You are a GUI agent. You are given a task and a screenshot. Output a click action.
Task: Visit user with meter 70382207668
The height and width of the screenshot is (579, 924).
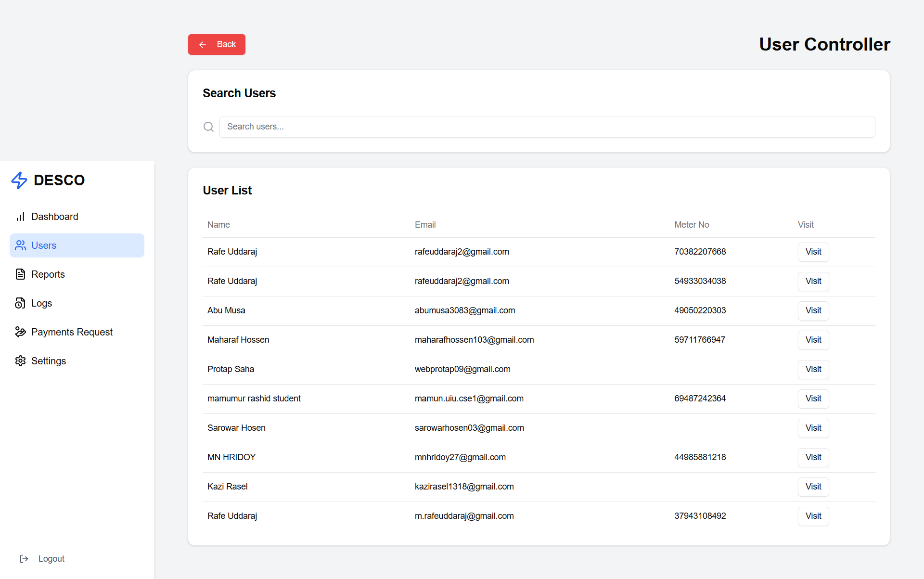[813, 252]
